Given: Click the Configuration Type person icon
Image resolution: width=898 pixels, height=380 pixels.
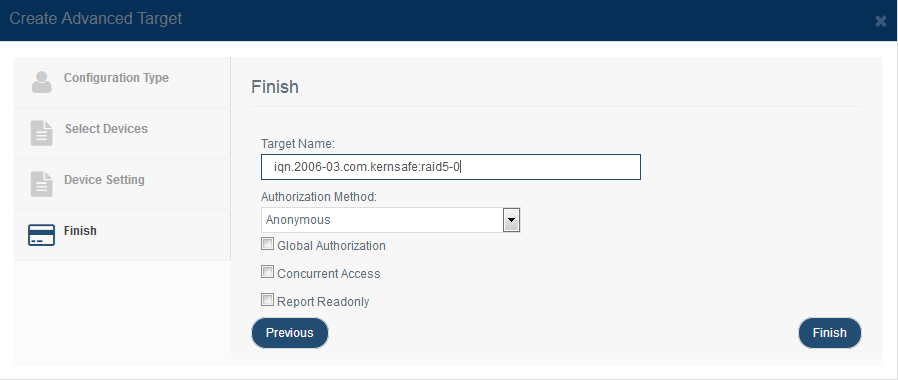Looking at the screenshot, I should click(x=41, y=82).
